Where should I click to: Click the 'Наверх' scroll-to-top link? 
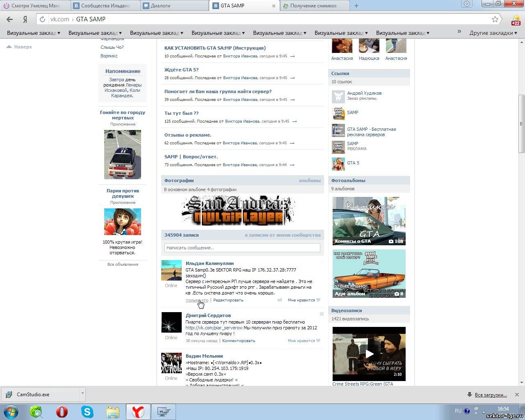click(19, 47)
